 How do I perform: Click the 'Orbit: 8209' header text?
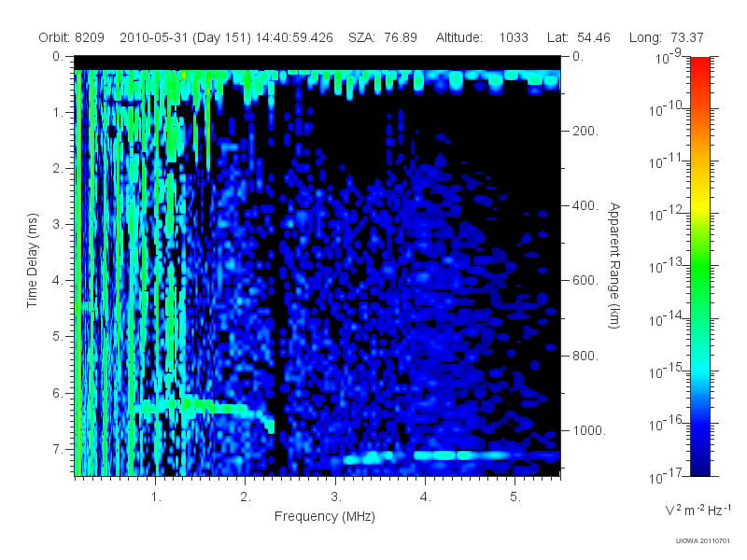pyautogui.click(x=72, y=37)
